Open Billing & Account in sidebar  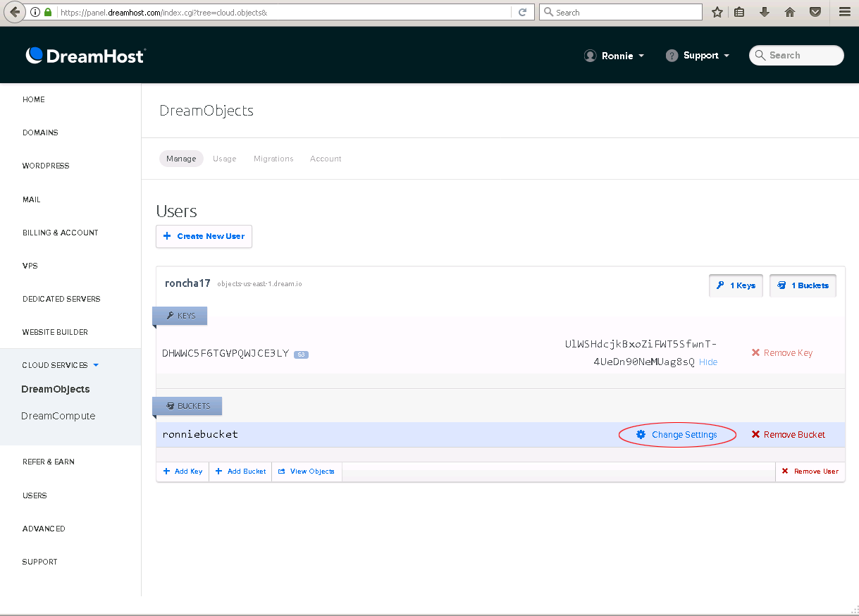pyautogui.click(x=61, y=233)
